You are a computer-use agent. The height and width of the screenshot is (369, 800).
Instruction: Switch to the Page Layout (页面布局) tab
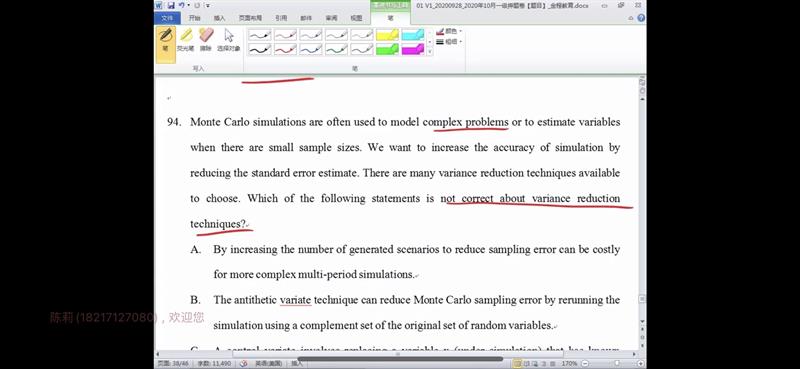250,18
